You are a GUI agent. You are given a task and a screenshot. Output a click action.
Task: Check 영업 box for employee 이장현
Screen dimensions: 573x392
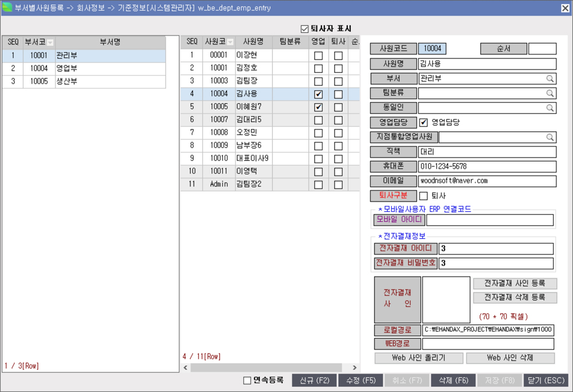pos(318,56)
